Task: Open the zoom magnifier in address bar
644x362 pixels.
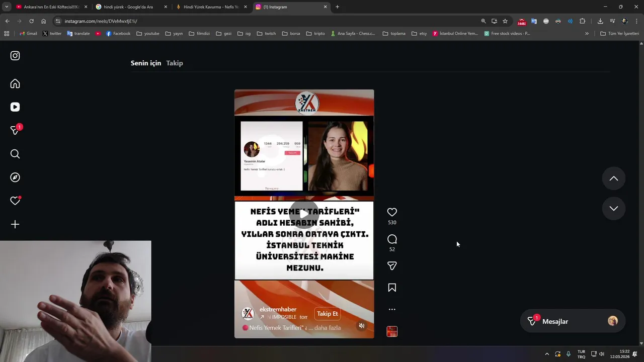Action: (484, 21)
